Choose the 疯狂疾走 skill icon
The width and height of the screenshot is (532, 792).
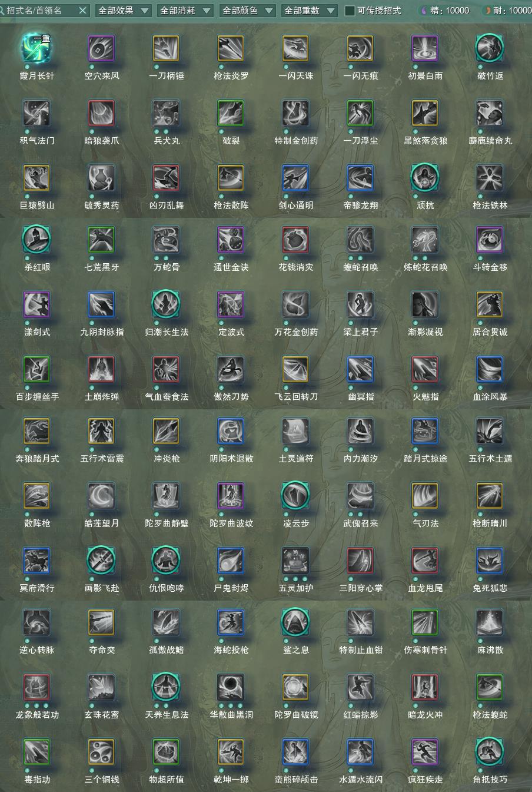(x=425, y=752)
